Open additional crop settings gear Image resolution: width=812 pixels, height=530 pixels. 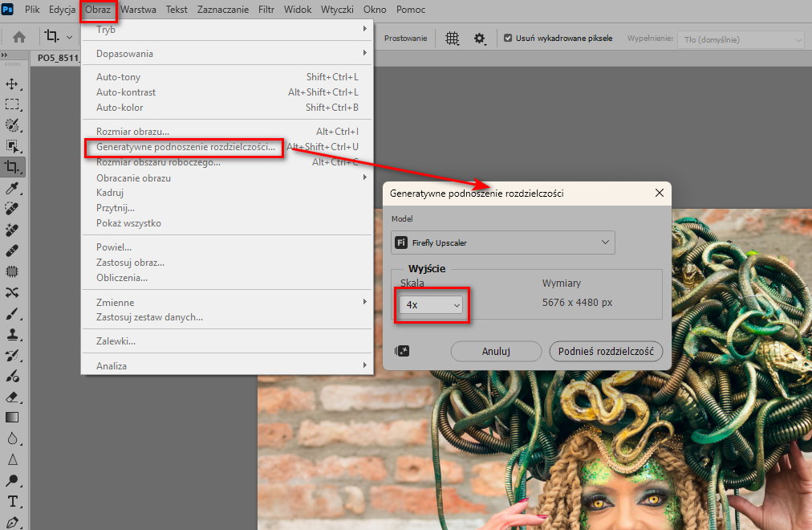tap(480, 39)
